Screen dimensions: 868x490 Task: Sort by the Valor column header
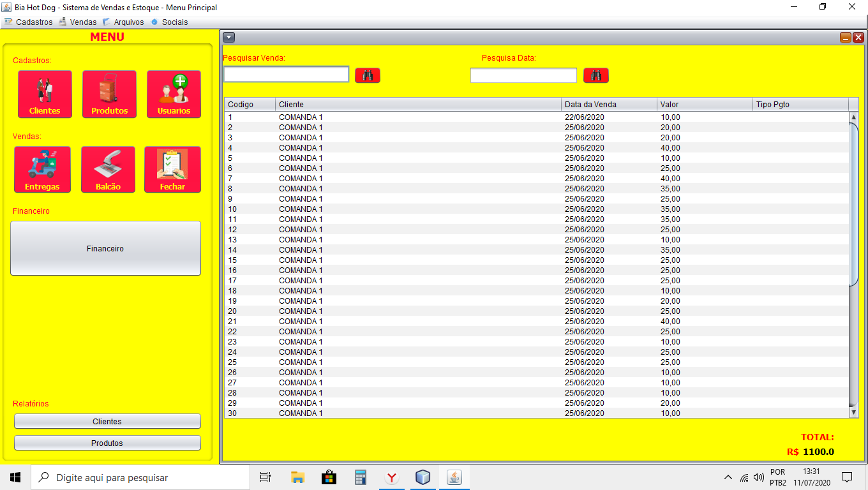(704, 105)
